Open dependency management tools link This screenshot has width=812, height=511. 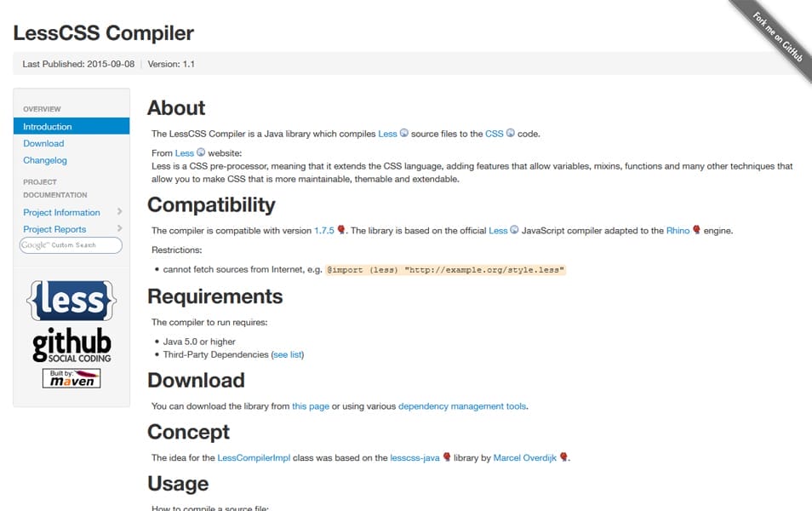[462, 406]
